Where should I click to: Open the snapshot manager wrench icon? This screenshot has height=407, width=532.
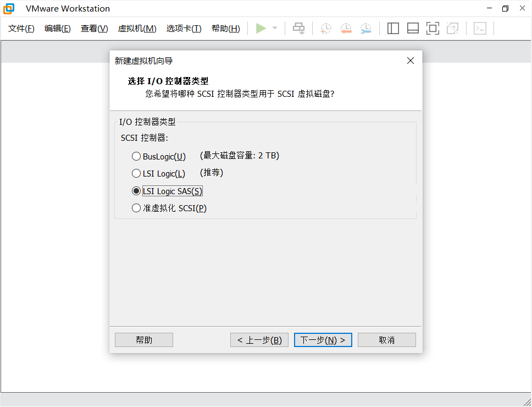coord(366,28)
